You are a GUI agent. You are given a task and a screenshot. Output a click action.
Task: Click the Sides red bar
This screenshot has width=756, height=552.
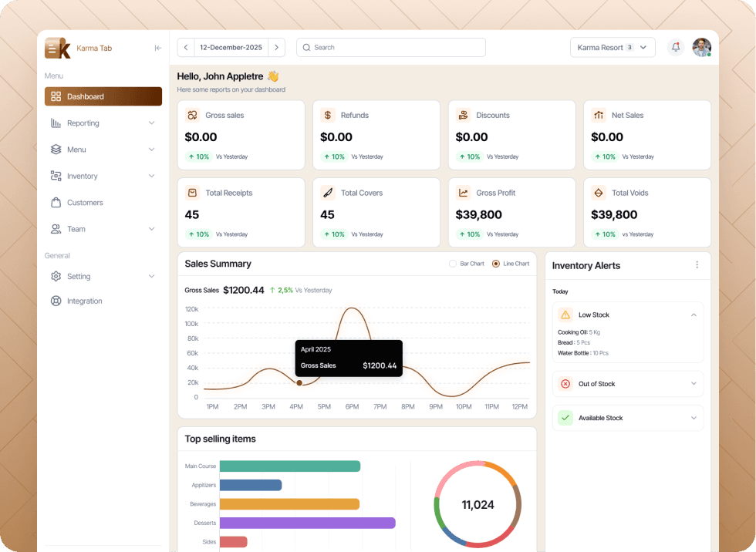coord(233,542)
